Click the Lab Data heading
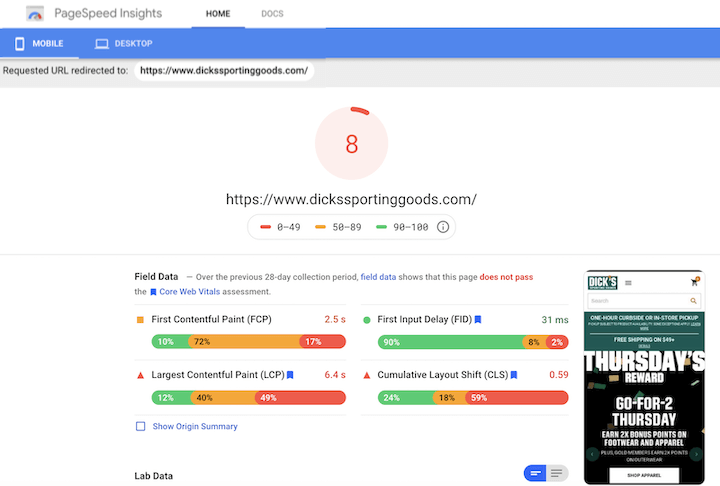Viewport: 720px width, 486px height. (153, 476)
